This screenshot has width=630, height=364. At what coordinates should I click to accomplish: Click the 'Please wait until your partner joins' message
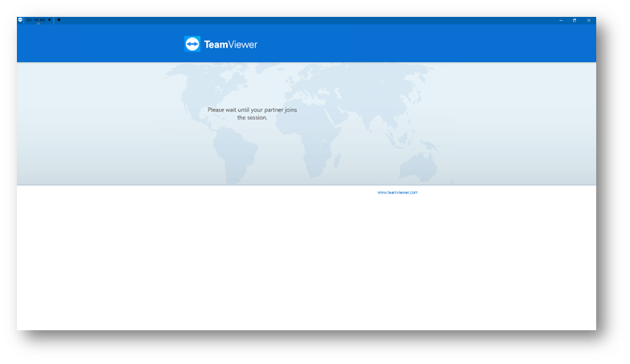252,110
